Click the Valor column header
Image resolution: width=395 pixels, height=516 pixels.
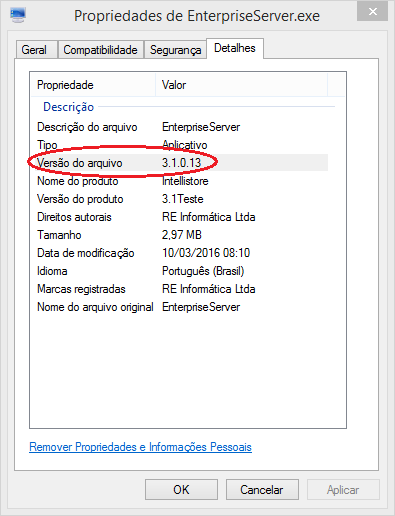tap(242, 85)
